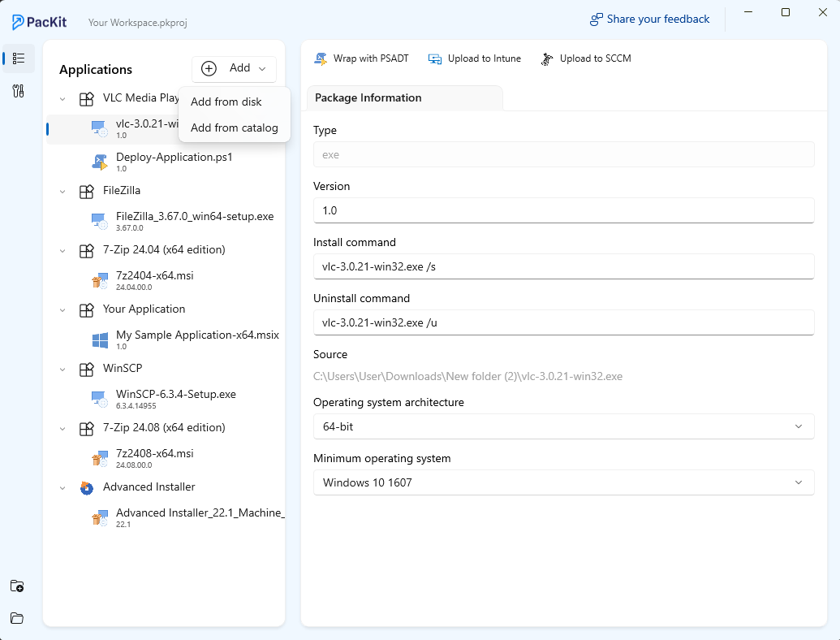This screenshot has width=840, height=640.
Task: Click the WinSCP application group icon
Action: (x=86, y=370)
